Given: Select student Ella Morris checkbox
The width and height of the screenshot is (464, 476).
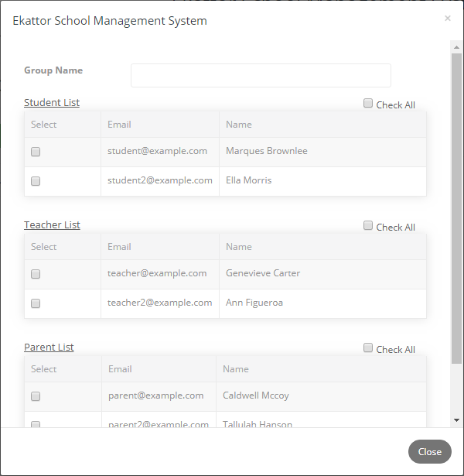Looking at the screenshot, I should pyautogui.click(x=36, y=181).
